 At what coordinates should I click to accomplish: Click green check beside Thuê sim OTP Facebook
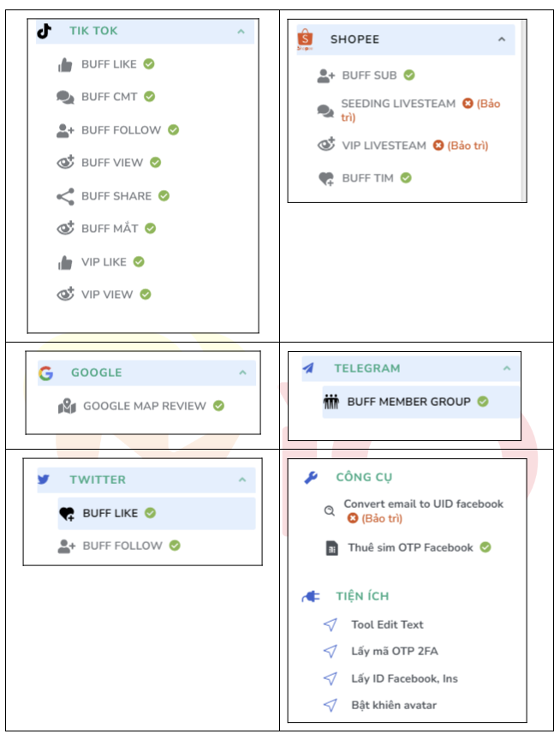486,547
